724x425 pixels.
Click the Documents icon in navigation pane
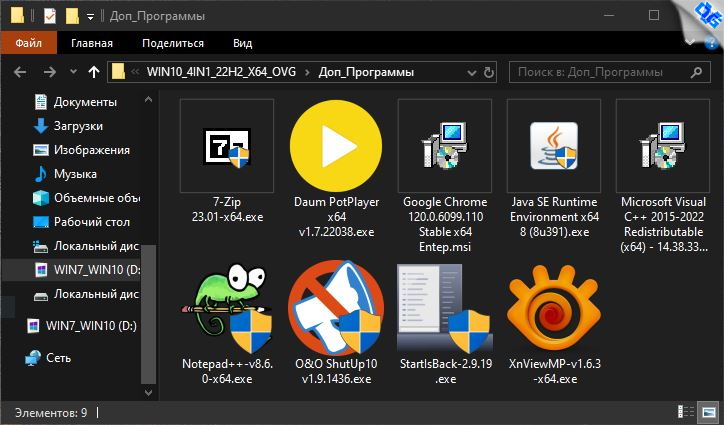(41, 102)
